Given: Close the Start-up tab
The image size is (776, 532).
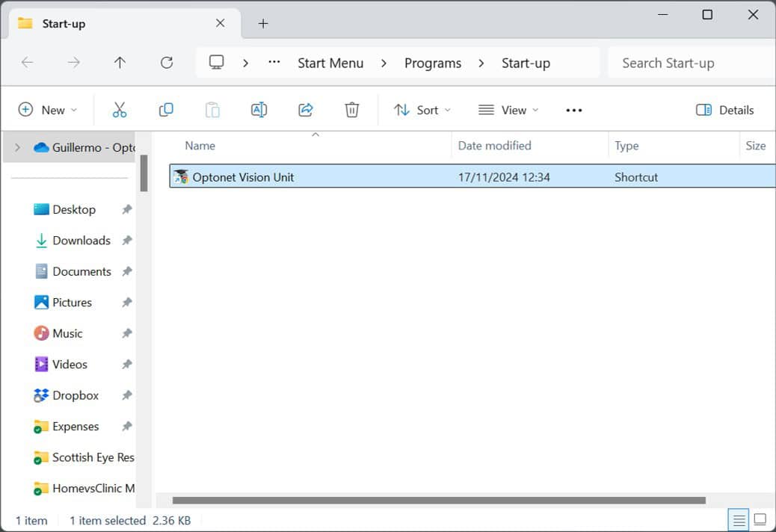Looking at the screenshot, I should coord(221,23).
